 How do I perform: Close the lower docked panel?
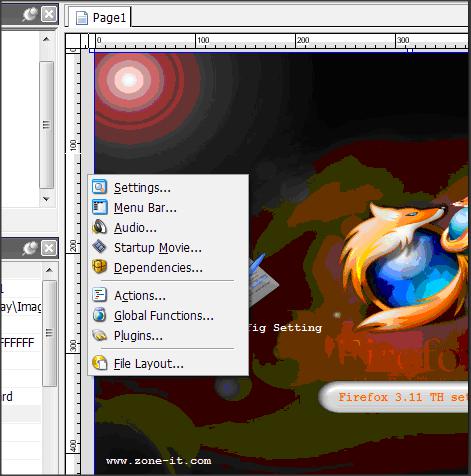click(x=49, y=248)
